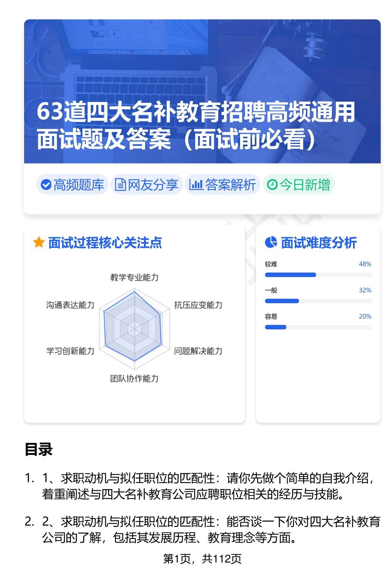The height and width of the screenshot is (574, 392).
Task: Open the 答案解析 tag
Action: (223, 185)
